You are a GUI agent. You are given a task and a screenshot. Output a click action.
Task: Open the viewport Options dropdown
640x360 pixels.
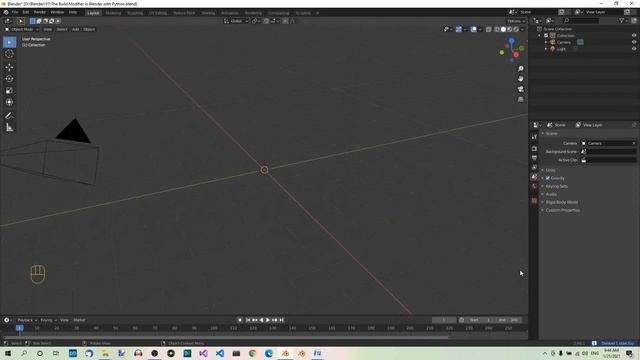(x=516, y=21)
